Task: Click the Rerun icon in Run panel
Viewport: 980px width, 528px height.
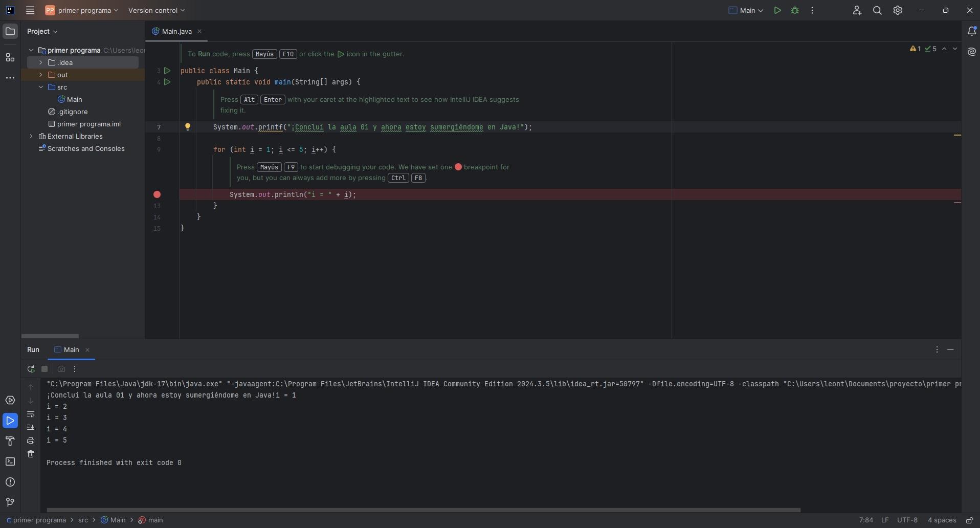Action: click(31, 369)
